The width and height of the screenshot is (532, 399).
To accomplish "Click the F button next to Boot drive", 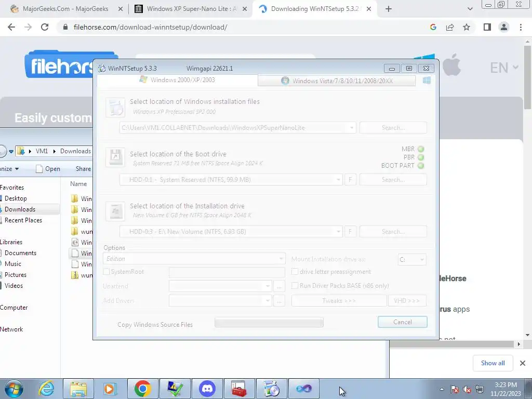I will coord(350,179).
